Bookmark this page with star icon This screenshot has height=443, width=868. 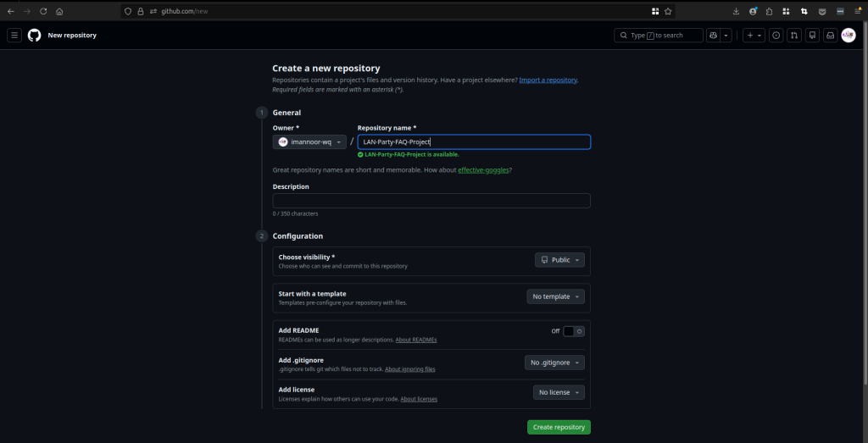pos(668,12)
